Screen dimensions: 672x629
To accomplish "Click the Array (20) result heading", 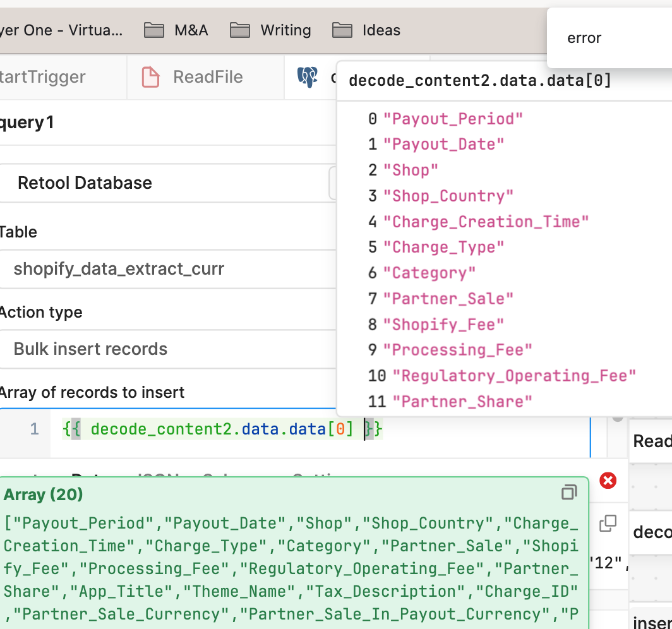I will [44, 494].
